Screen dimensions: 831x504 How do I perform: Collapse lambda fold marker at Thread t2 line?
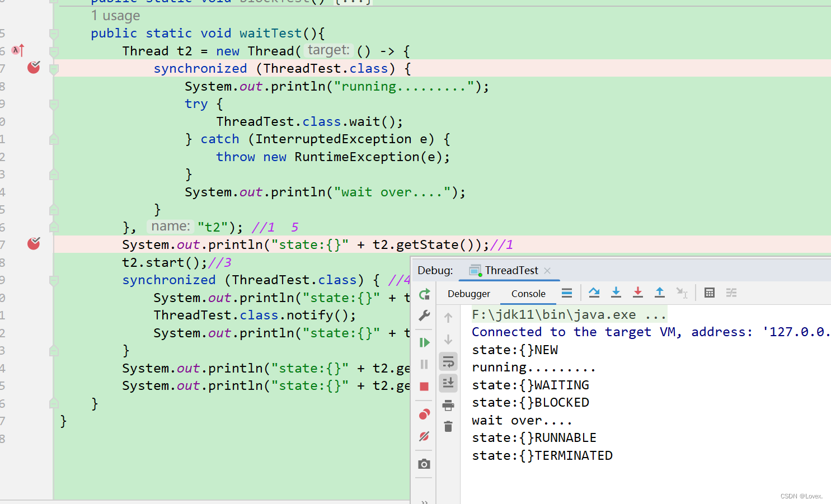point(54,52)
